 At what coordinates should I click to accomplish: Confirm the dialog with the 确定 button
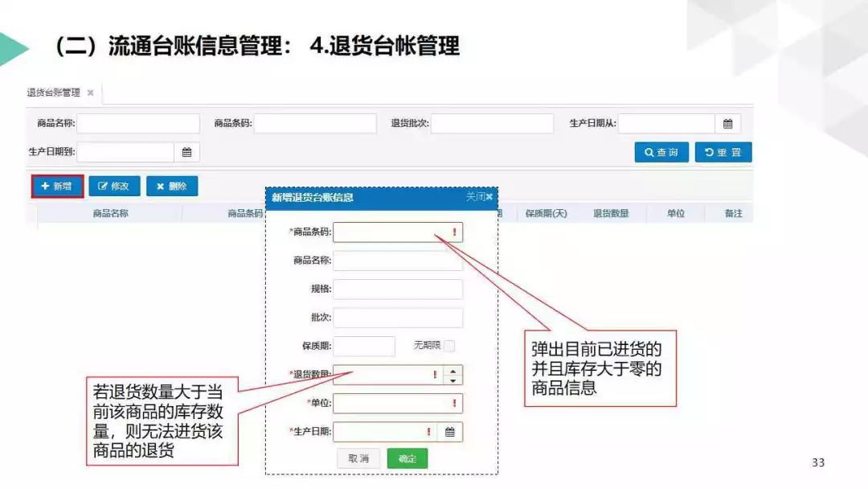click(x=407, y=458)
